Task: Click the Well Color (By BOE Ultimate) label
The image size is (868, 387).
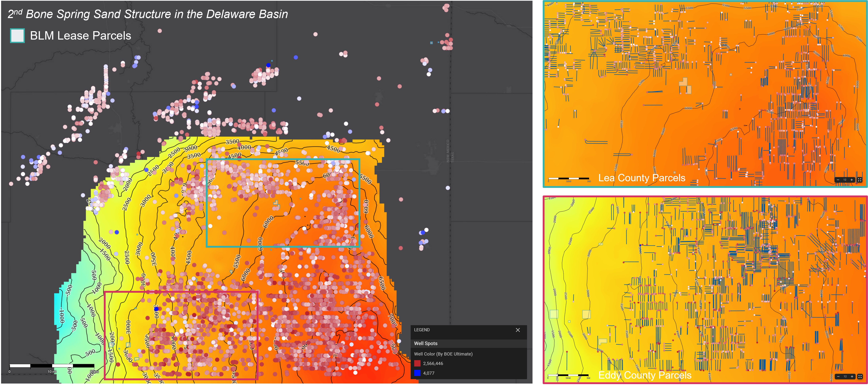Action: [x=443, y=354]
